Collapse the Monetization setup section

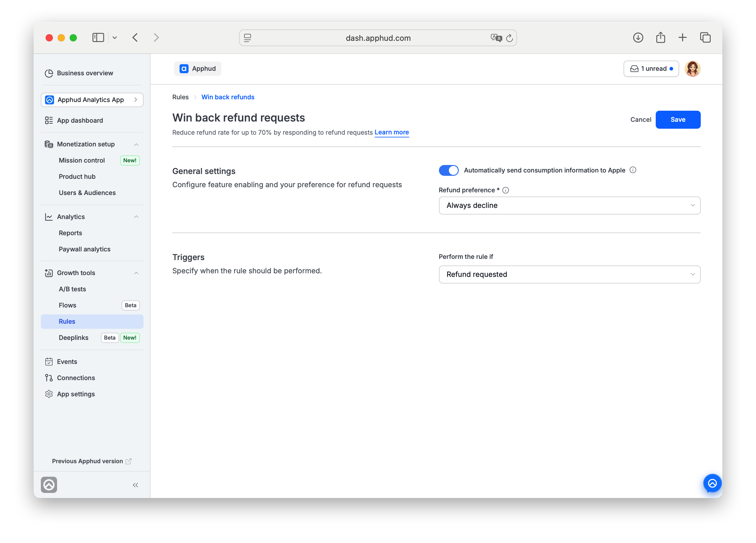136,144
